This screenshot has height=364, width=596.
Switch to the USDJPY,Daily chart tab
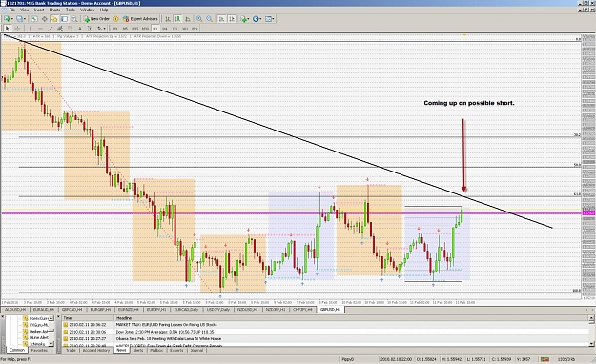coord(218,310)
